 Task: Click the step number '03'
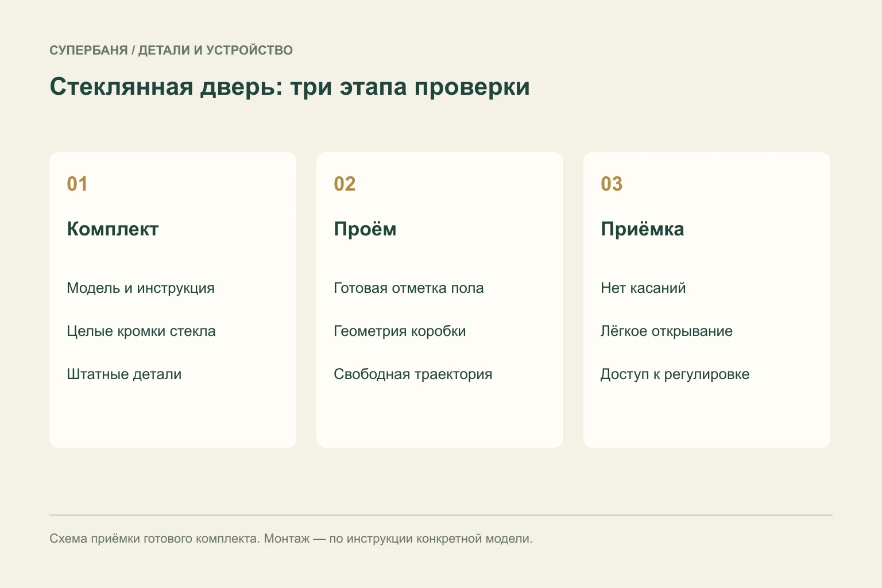point(612,184)
